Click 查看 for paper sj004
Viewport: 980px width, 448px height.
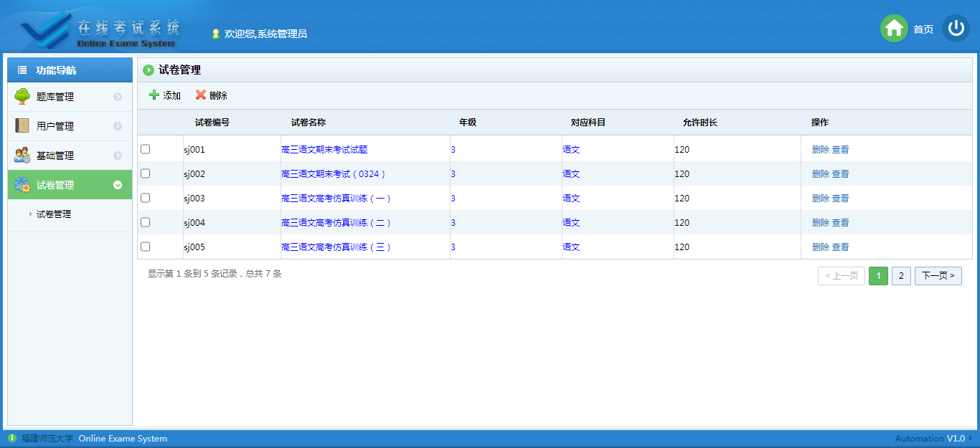840,223
